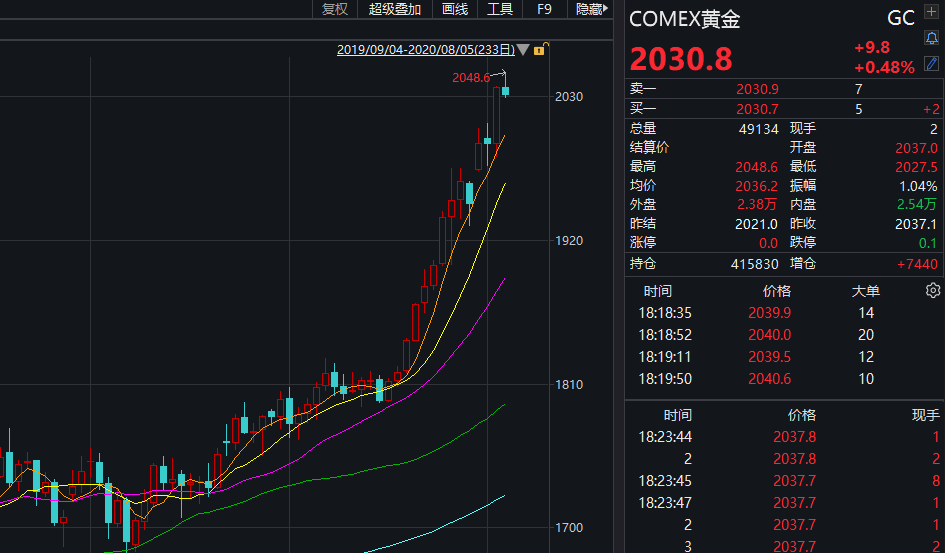Click the 外盘 value 2.38万

(757, 205)
